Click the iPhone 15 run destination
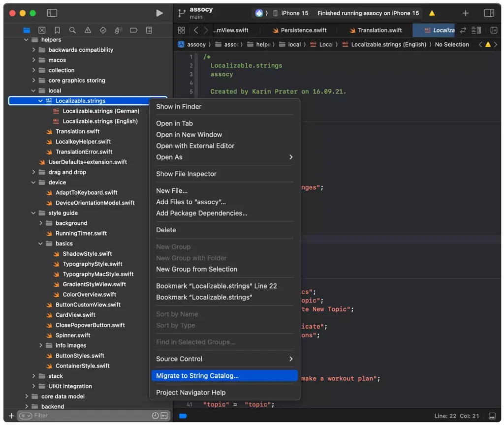504x426 pixels. 294,13
